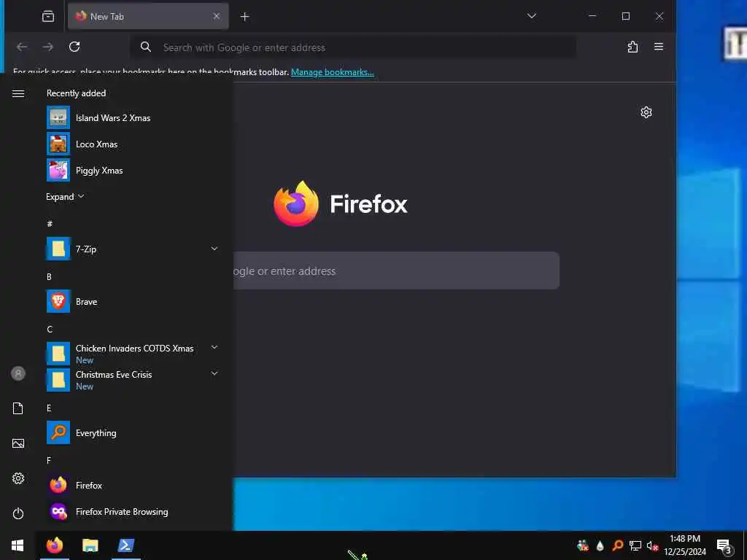The width and height of the screenshot is (747, 560).
Task: Expand the recently added list
Action: 65,197
